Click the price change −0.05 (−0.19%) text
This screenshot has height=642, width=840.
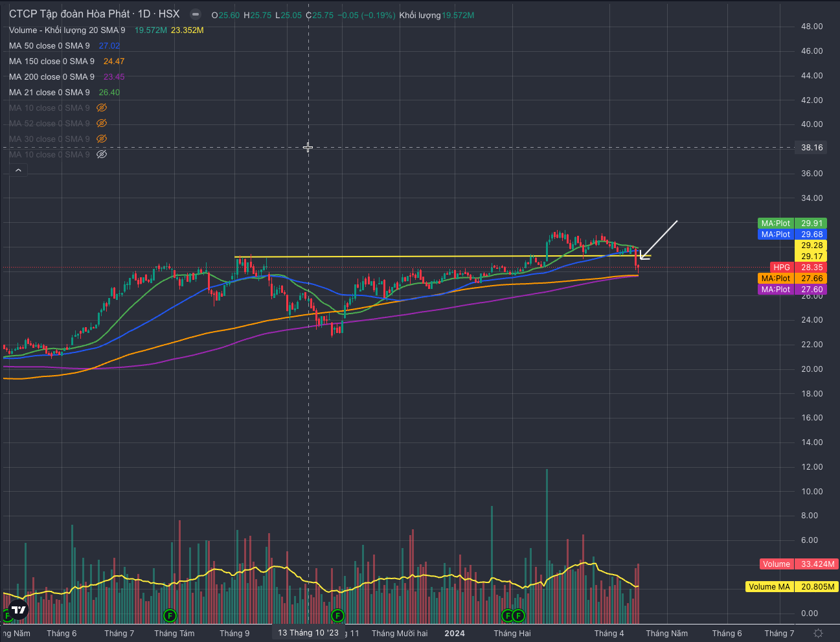pyautogui.click(x=368, y=15)
